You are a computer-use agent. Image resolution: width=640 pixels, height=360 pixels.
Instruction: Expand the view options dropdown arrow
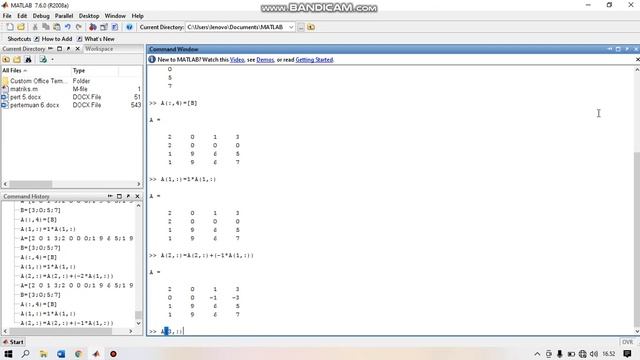pos(52,60)
